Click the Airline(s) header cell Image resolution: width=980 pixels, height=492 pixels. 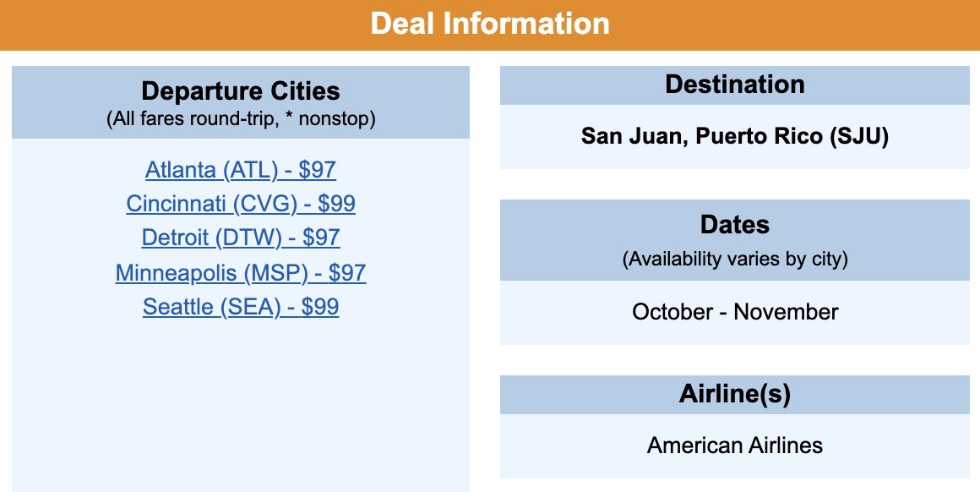734,394
